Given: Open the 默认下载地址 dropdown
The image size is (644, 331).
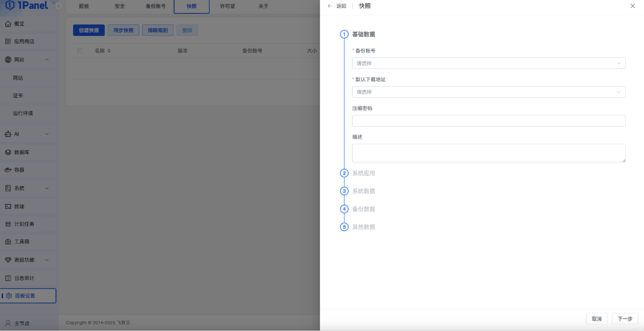Looking at the screenshot, I should (489, 92).
